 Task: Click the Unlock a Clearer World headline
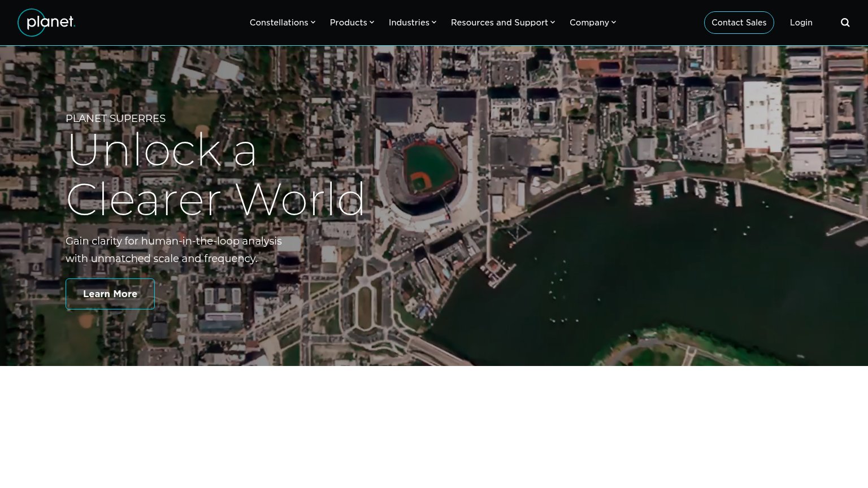point(215,175)
